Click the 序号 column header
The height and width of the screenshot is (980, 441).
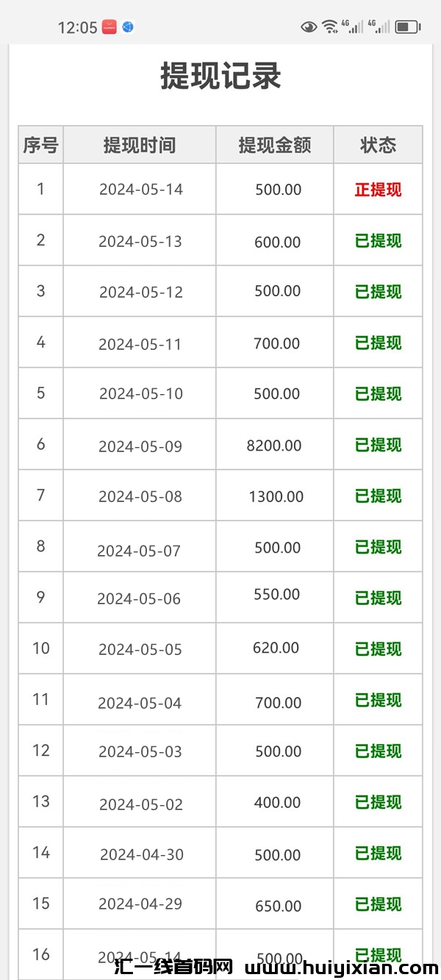coord(40,145)
